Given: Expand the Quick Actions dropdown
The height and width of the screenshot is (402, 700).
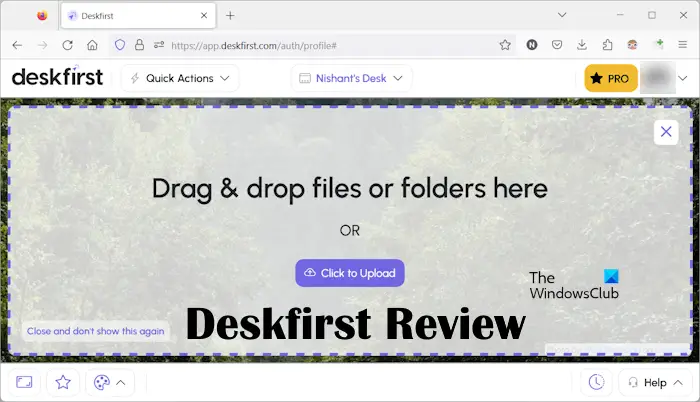Looking at the screenshot, I should pyautogui.click(x=180, y=78).
